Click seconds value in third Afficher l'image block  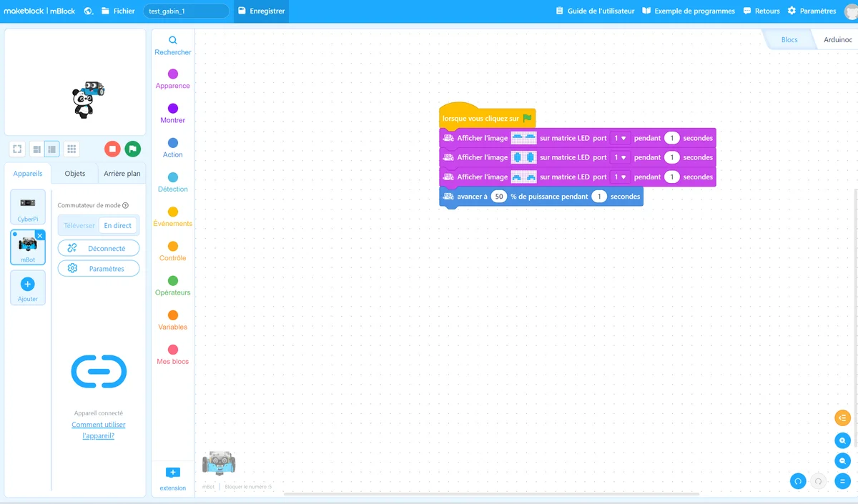[x=672, y=177]
